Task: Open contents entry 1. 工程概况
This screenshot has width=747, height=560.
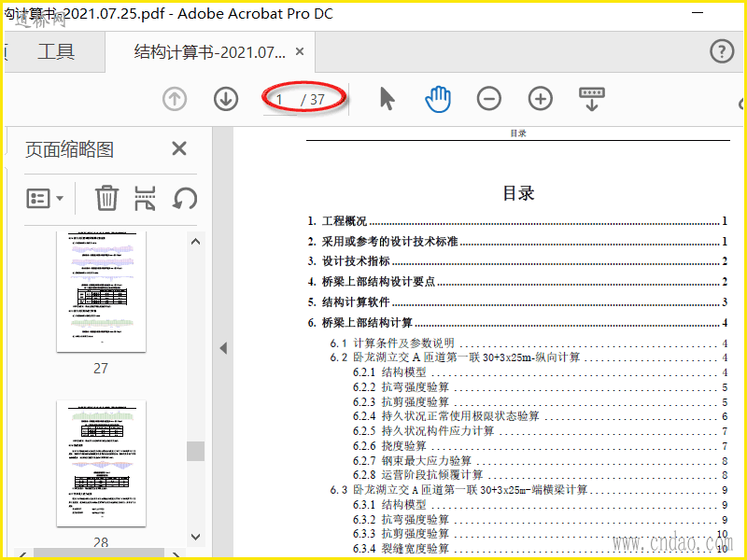Action: [517, 221]
